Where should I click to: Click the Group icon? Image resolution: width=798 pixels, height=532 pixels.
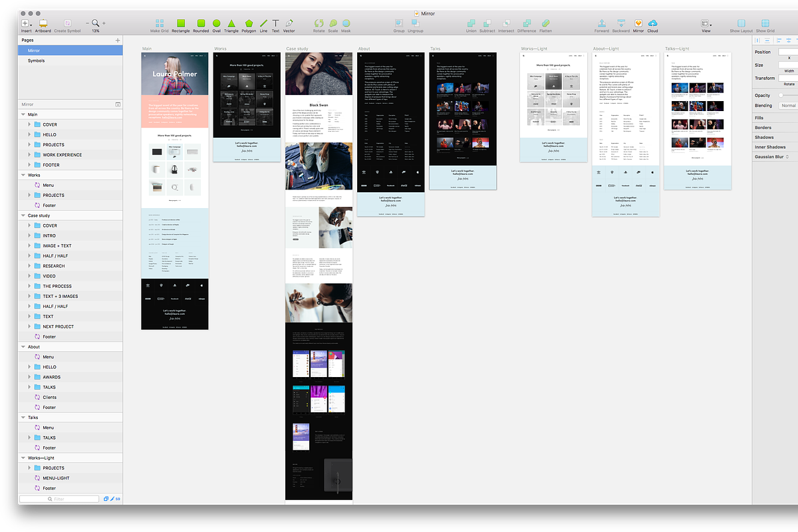coord(399,23)
